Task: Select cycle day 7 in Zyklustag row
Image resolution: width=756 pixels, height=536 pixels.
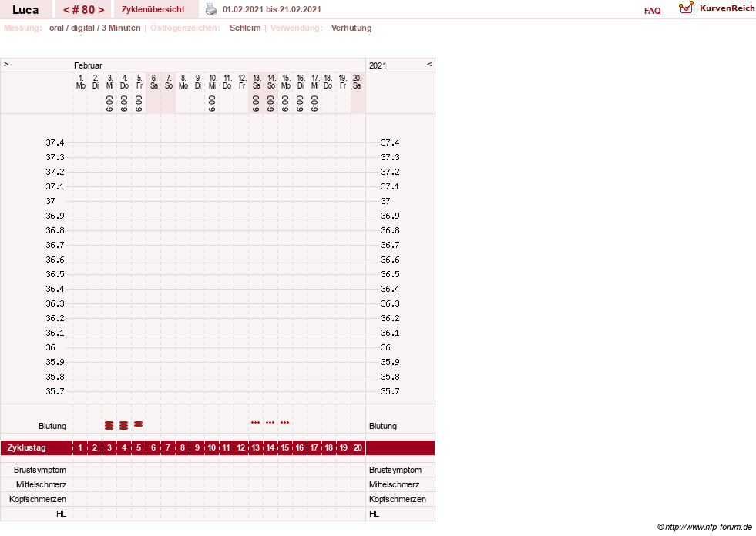Action: click(x=168, y=447)
